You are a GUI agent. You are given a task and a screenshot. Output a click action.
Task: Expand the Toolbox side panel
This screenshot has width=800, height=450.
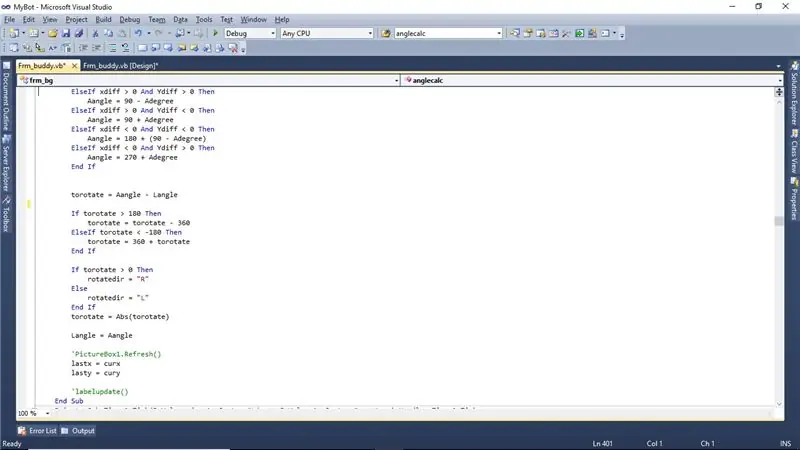click(x=6, y=214)
